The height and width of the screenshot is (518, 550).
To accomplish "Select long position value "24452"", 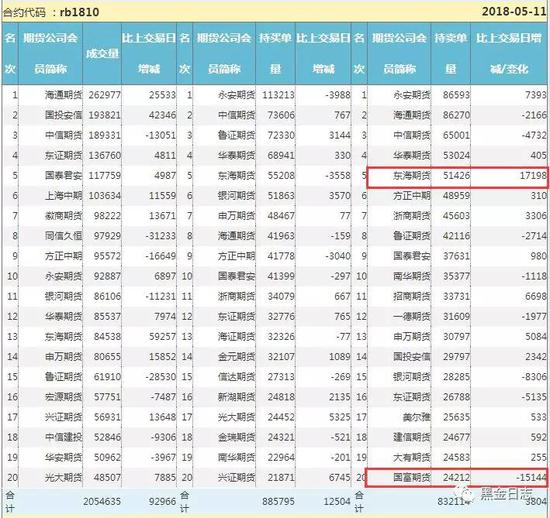I will [281, 417].
